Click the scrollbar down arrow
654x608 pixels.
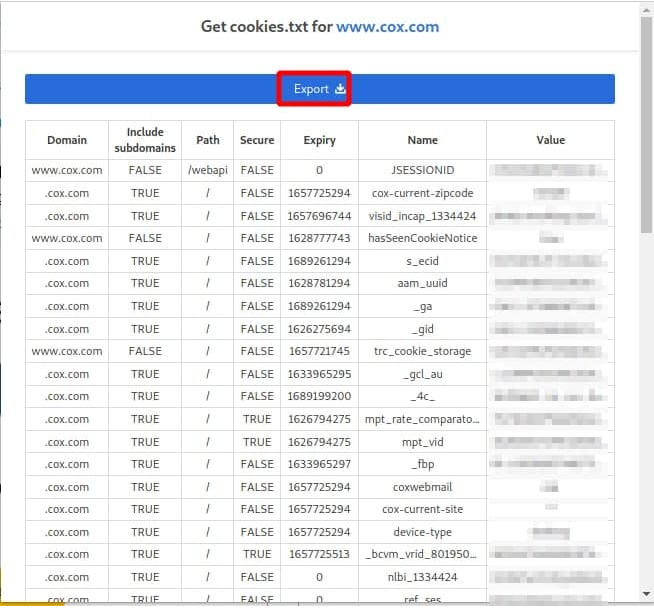click(x=646, y=594)
